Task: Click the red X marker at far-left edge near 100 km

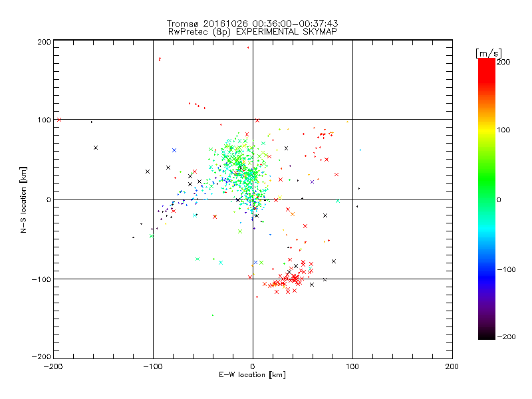Action: click(x=59, y=120)
